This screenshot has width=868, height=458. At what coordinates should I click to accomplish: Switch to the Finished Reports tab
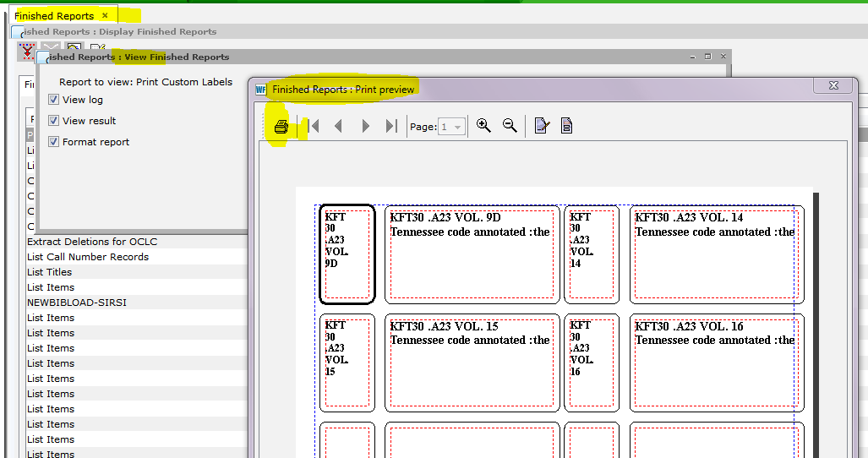point(54,16)
